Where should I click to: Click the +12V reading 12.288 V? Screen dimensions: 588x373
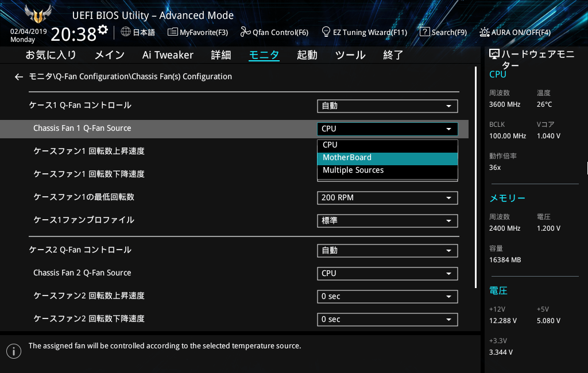pos(503,321)
